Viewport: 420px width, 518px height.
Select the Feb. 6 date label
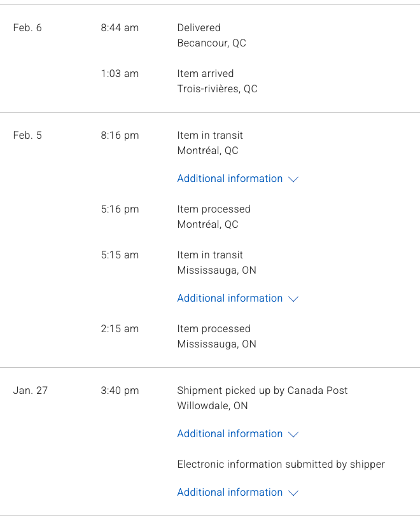[x=27, y=28]
